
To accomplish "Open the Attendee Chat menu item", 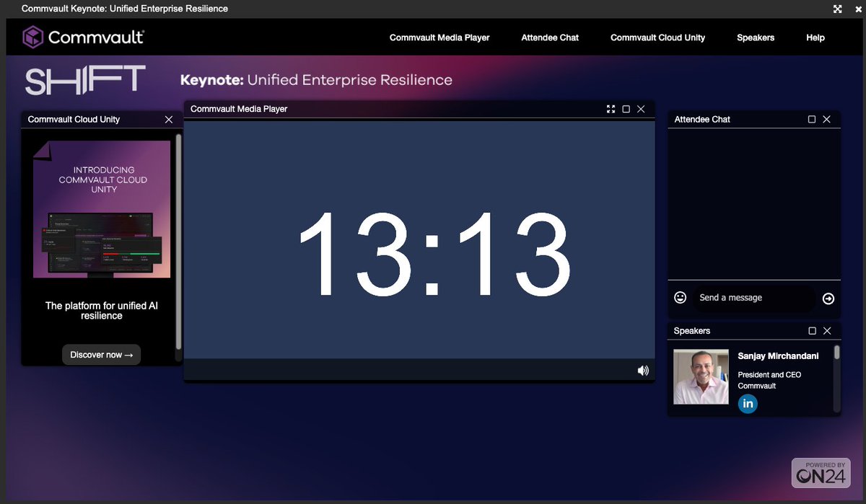I will click(550, 37).
